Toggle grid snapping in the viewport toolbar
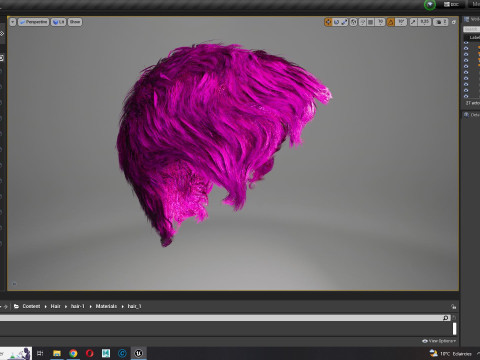 coord(371,22)
